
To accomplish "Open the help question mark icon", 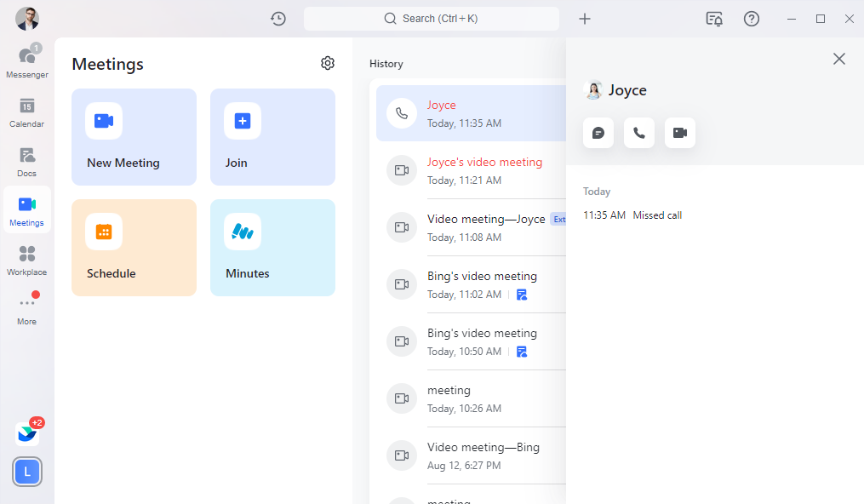I will [x=752, y=19].
